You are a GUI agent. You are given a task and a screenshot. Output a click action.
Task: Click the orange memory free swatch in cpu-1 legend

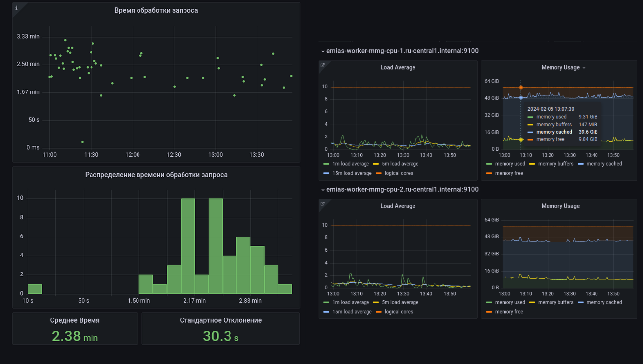(490, 173)
